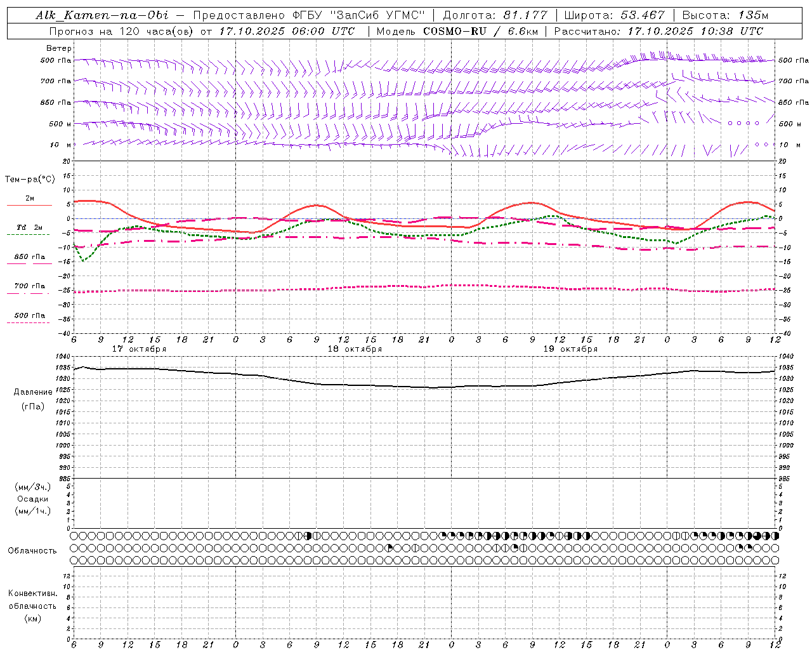Click the Рассчитано: 17.10.2025 10:38 UTC timestamp
Screen dimensions: 812x650
click(x=658, y=31)
